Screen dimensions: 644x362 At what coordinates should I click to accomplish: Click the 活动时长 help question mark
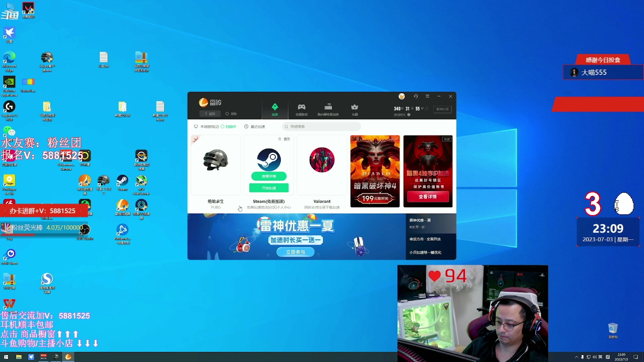click(409, 115)
